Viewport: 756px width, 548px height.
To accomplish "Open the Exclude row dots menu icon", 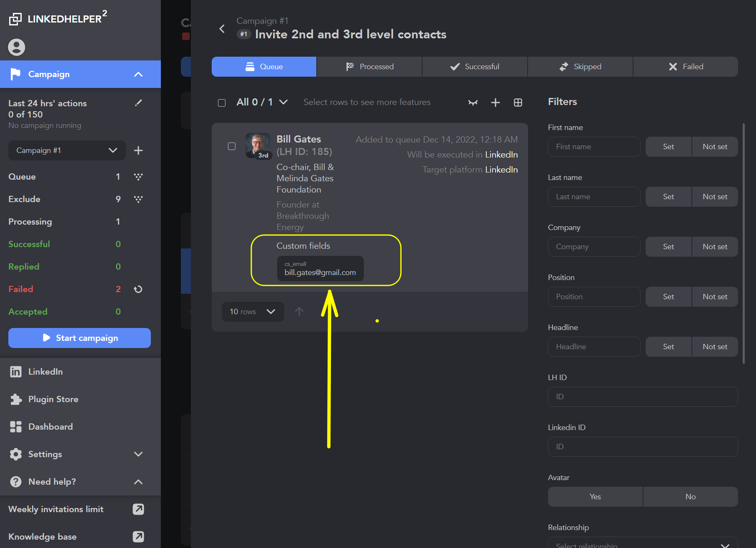I will (138, 199).
